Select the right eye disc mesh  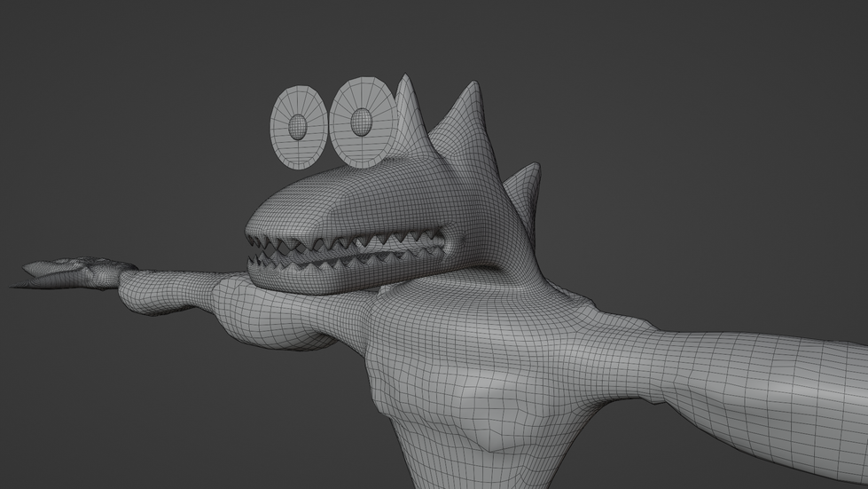point(364,122)
